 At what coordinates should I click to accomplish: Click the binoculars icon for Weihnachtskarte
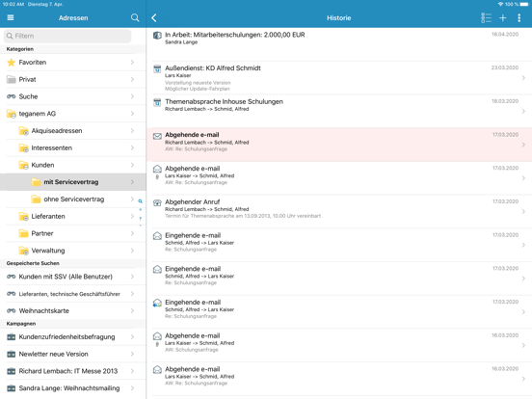point(12,310)
